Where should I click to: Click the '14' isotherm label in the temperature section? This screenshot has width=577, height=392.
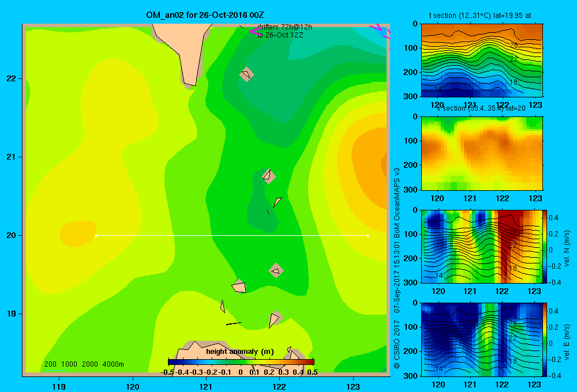click(437, 89)
